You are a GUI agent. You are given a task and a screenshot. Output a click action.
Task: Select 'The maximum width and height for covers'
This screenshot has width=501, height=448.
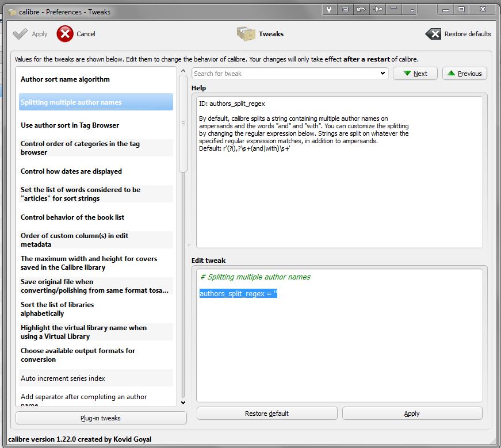pyautogui.click(x=96, y=263)
